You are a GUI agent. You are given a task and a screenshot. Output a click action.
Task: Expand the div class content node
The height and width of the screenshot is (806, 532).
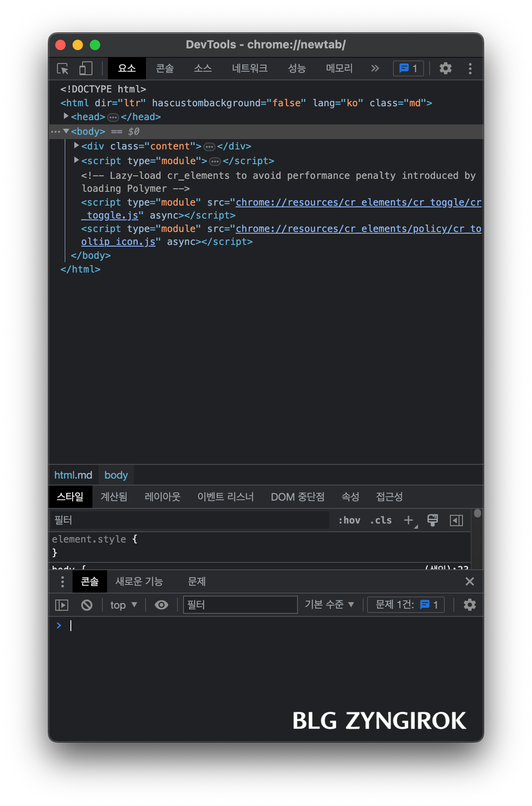[x=76, y=146]
